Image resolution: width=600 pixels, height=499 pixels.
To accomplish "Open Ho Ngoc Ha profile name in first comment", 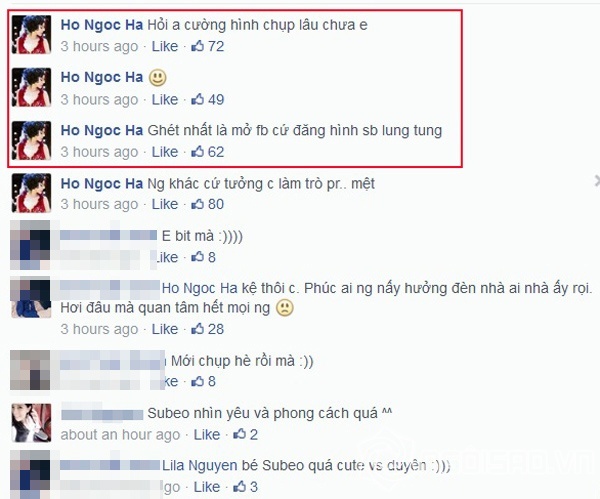I will [x=102, y=25].
